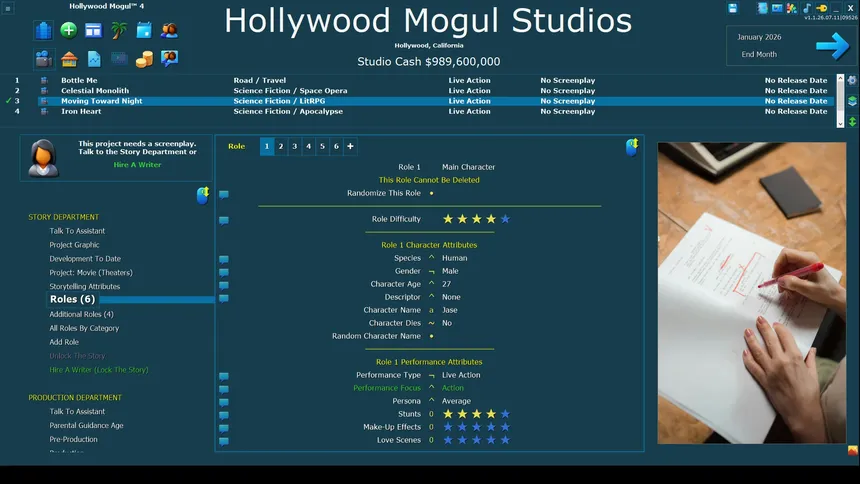Viewport: 860px width, 484px height.
Task: Open the blue notebook icon in title bar
Action: coord(762,8)
